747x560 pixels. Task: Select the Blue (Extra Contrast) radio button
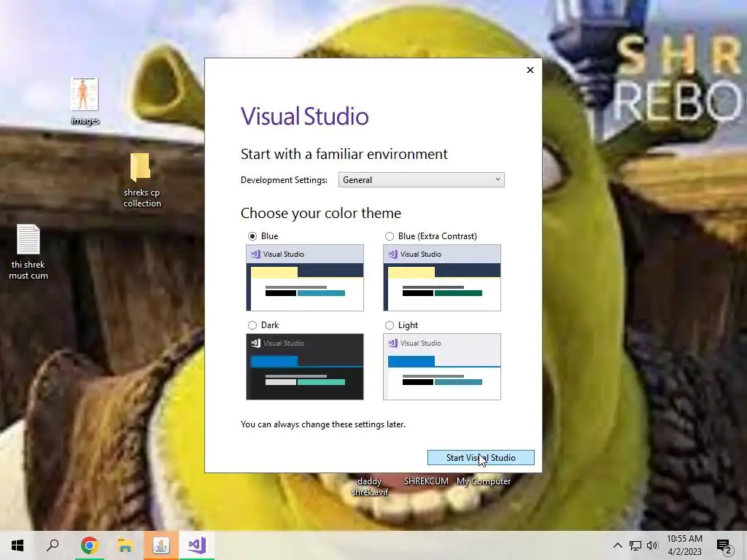click(x=390, y=236)
